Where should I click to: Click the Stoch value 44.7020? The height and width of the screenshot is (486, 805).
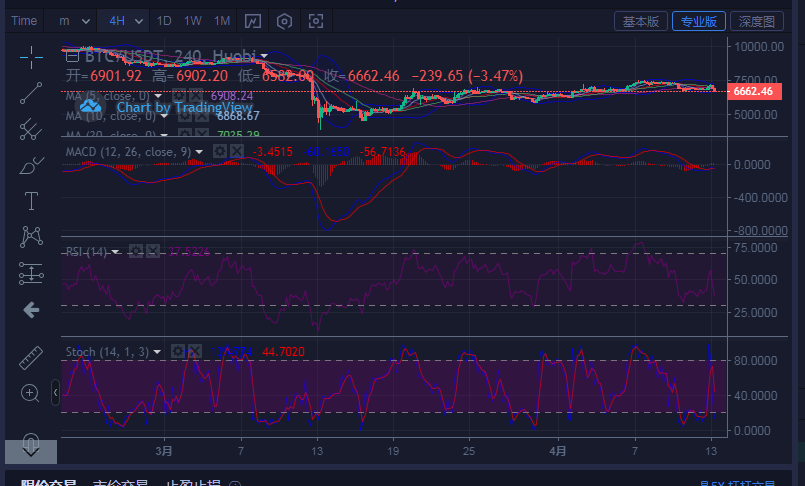tap(283, 352)
